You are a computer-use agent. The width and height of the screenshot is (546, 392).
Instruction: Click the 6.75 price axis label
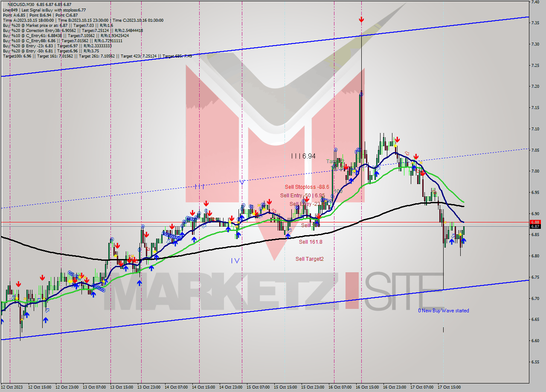535,277
